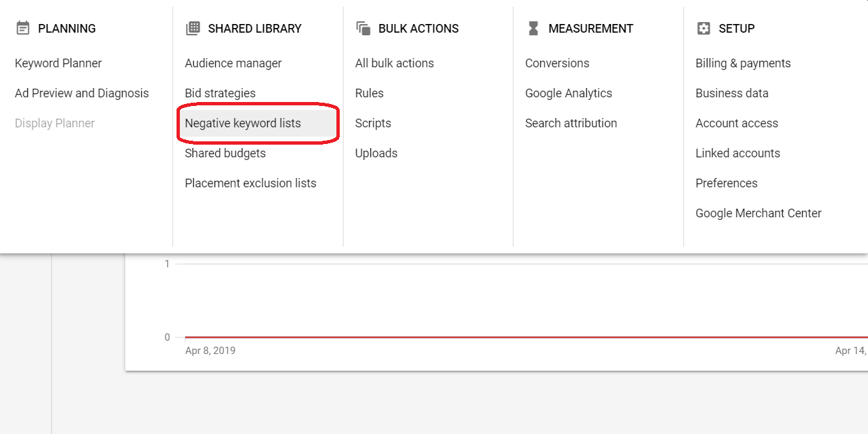
Task: Open Conversions under Measurement
Action: (x=557, y=63)
